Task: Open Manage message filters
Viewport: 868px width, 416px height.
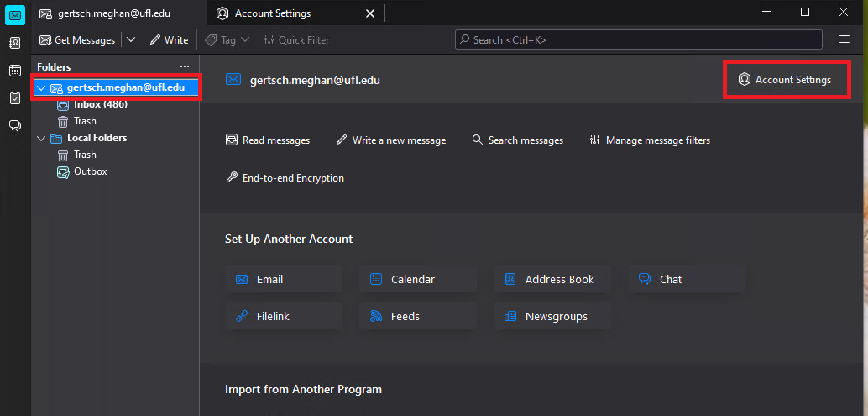Action: coord(650,140)
